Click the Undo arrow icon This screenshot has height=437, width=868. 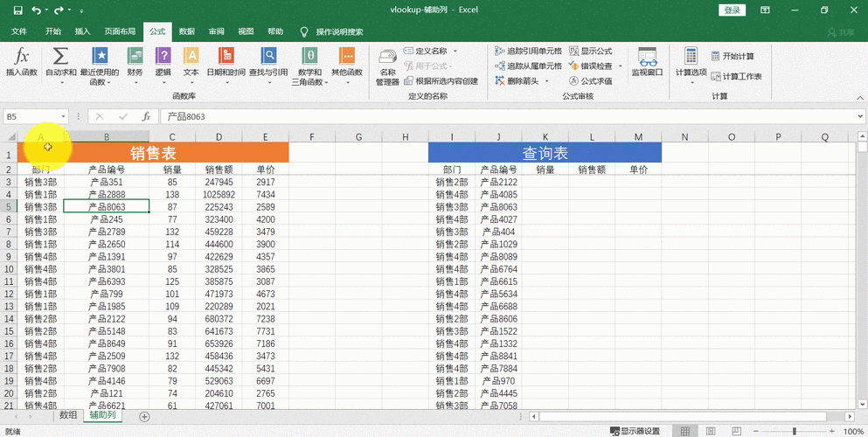coord(36,10)
